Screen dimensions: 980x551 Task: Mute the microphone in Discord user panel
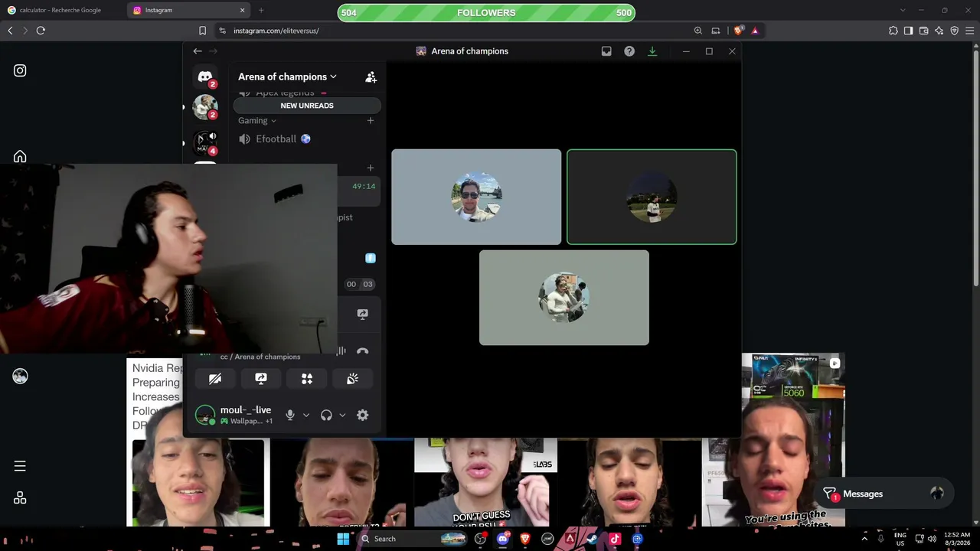[290, 415]
